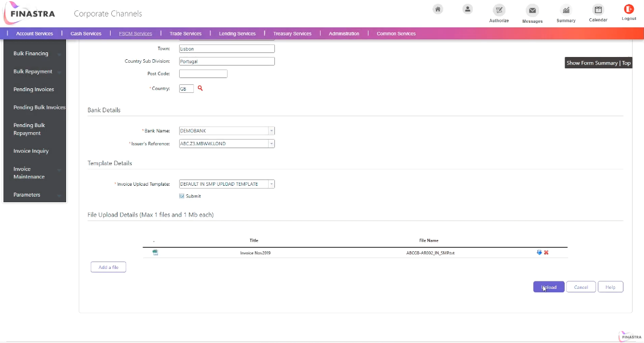Open the Administration menu

click(344, 34)
